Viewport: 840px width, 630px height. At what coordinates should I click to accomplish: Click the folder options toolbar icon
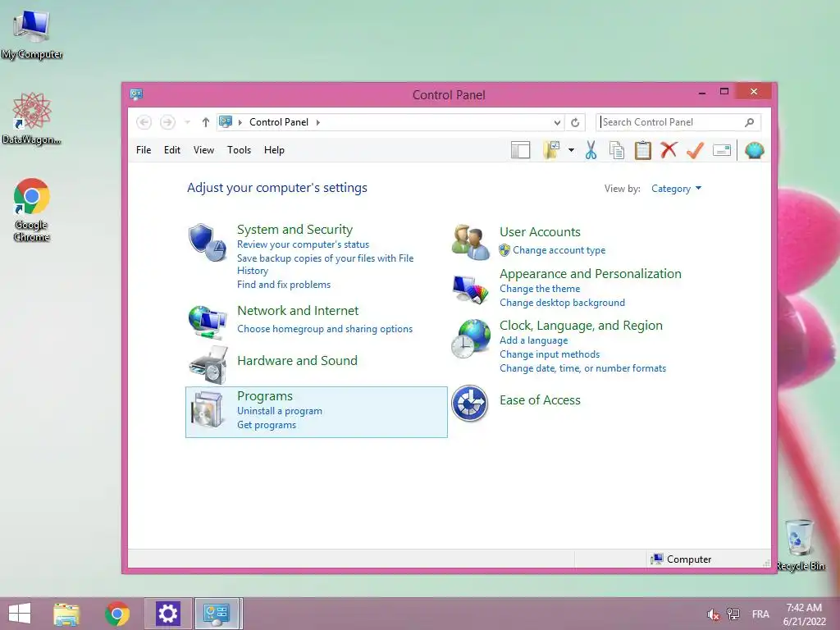551,151
